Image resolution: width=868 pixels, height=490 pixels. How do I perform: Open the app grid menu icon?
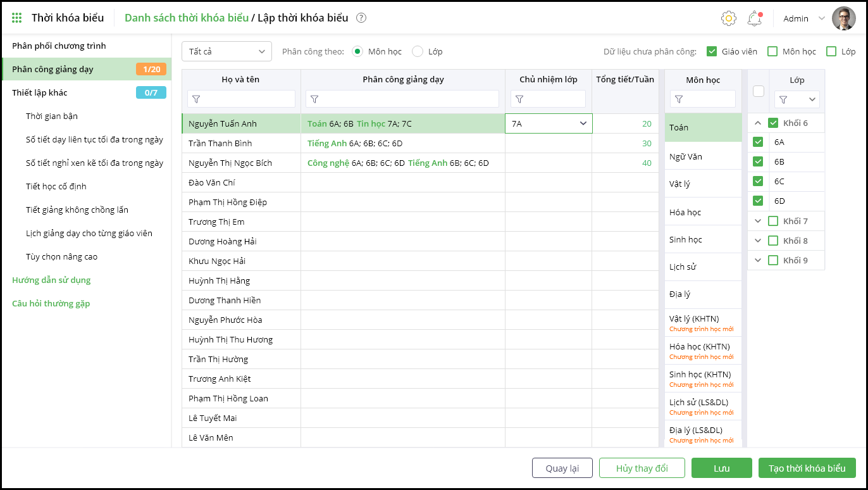(17, 18)
